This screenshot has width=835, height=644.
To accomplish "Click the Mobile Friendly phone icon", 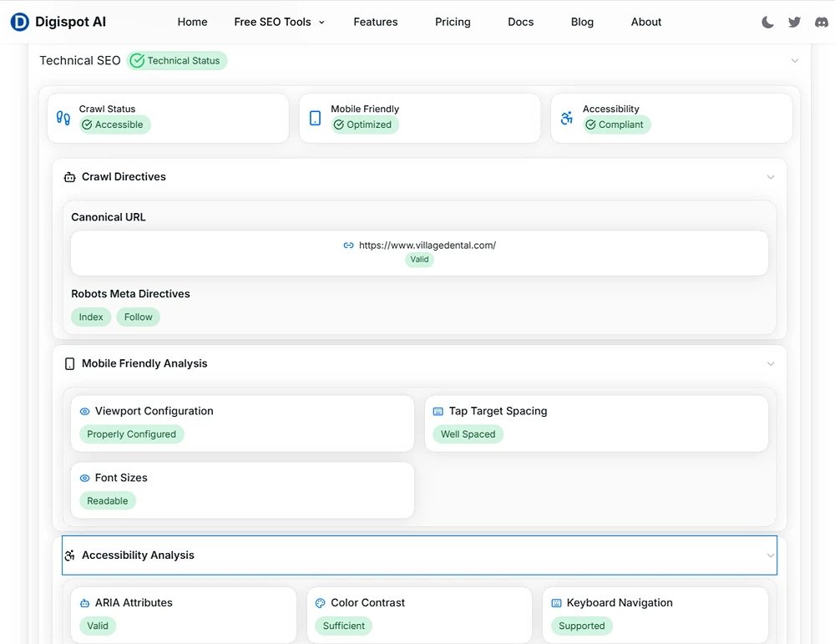I will pyautogui.click(x=316, y=118).
